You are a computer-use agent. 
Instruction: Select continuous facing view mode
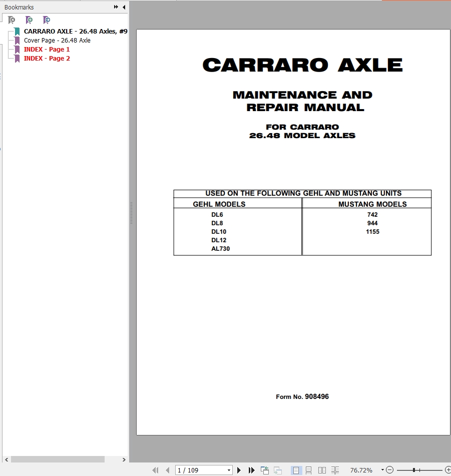click(x=335, y=470)
